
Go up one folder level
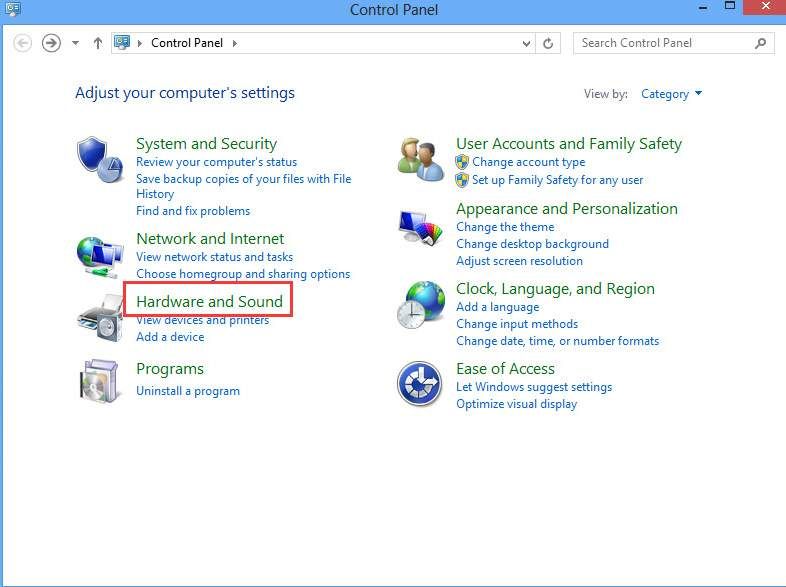pyautogui.click(x=98, y=44)
